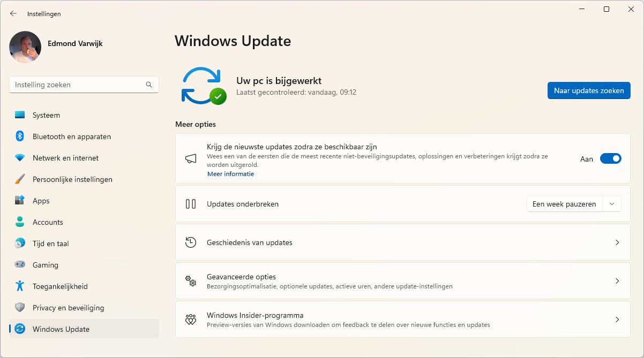The width and height of the screenshot is (644, 358).
Task: Maximize the Instellingen window
Action: (x=606, y=9)
